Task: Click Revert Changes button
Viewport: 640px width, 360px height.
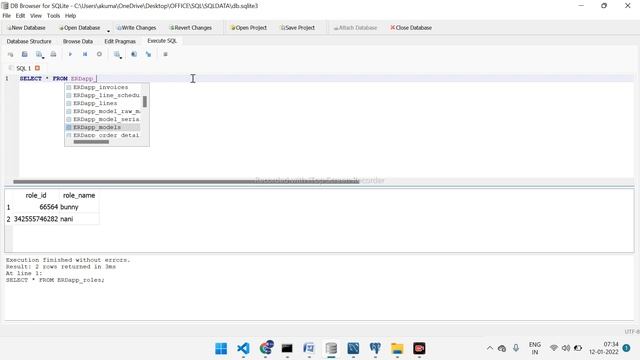Action: coord(191,28)
